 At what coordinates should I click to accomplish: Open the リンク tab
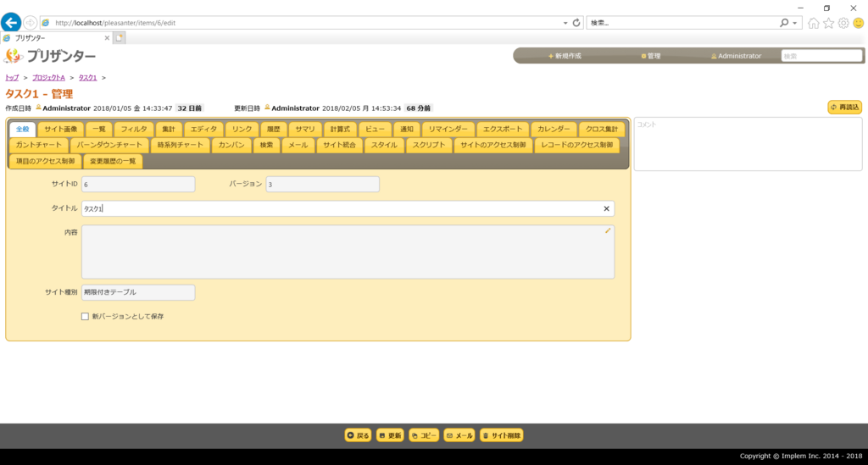(x=242, y=129)
